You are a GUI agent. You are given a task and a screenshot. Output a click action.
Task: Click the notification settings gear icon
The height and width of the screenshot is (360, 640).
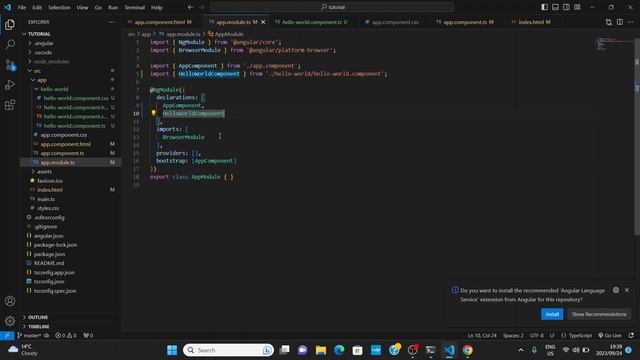point(616,290)
